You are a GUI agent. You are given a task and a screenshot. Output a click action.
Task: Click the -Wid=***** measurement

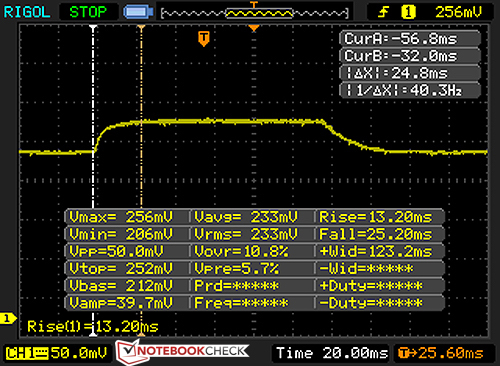point(367,268)
